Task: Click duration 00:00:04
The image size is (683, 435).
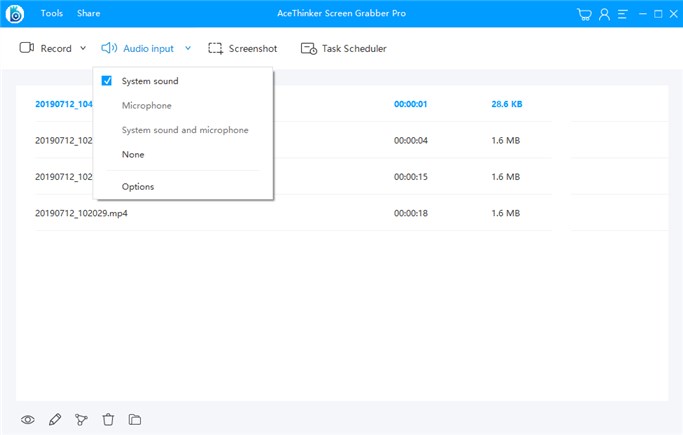Action: [x=411, y=140]
